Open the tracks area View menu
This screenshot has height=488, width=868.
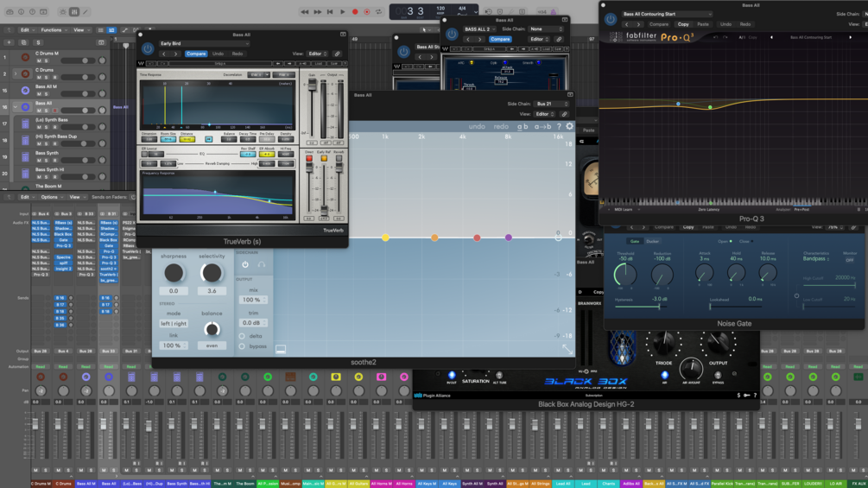pyautogui.click(x=81, y=30)
